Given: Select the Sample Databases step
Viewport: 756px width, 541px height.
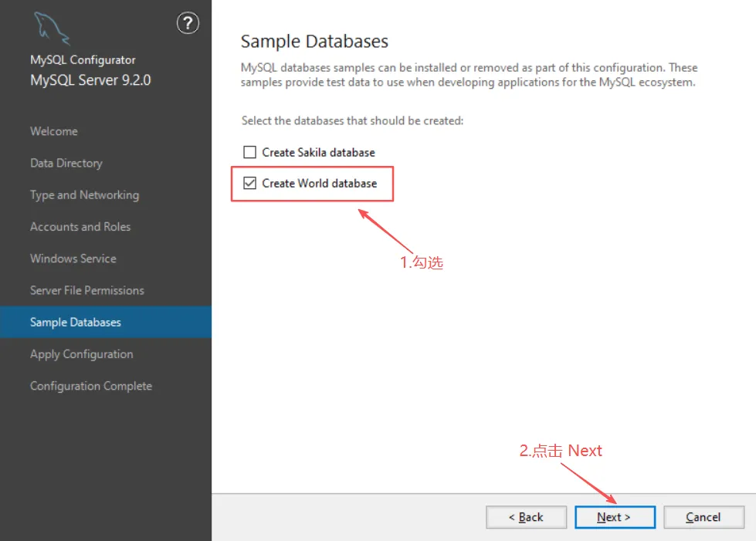Looking at the screenshot, I should click(76, 322).
